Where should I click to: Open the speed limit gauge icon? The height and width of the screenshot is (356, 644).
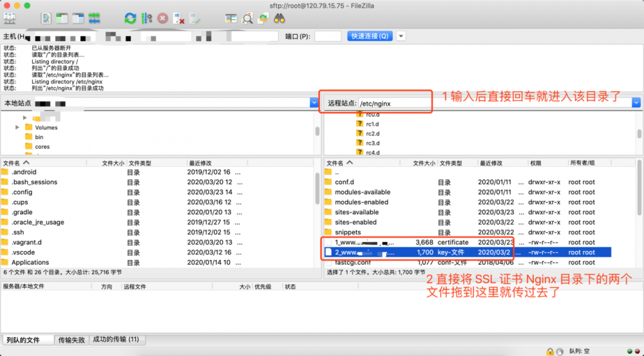tap(560, 351)
